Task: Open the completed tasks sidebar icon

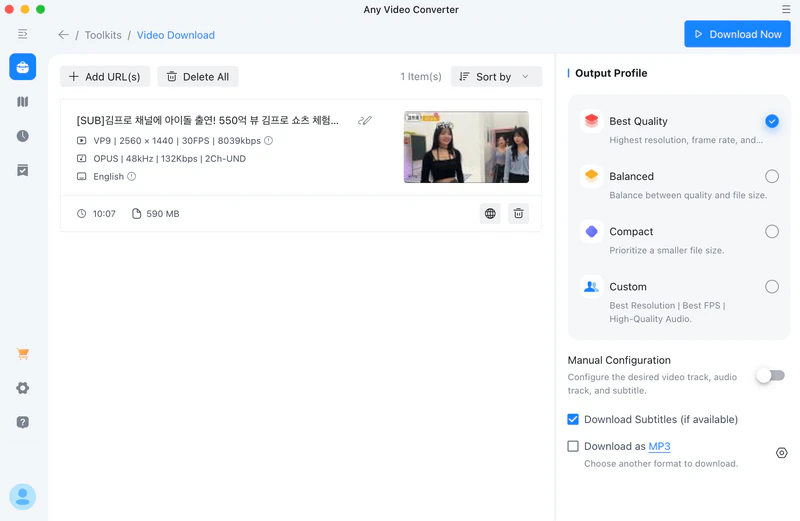Action: 22,170
